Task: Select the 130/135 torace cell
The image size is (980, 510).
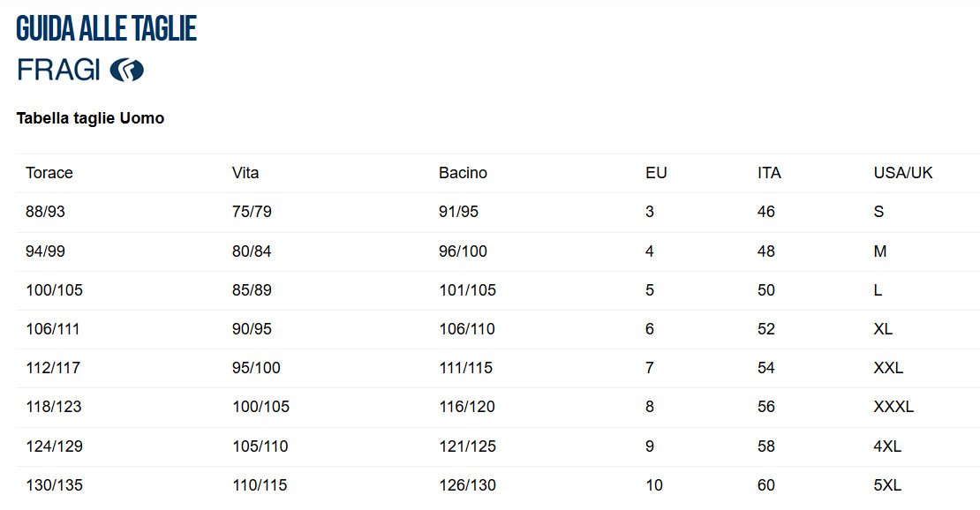Action: [55, 485]
